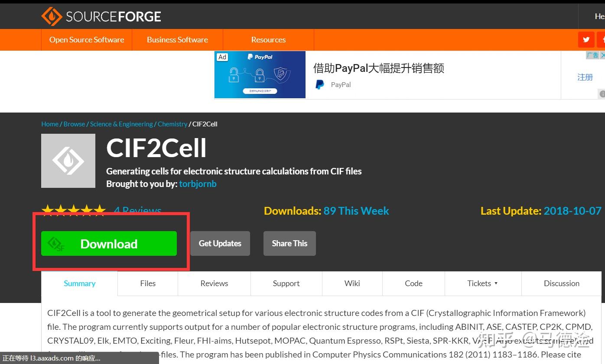
Task: Switch to the Wiki tab
Action: 352,283
